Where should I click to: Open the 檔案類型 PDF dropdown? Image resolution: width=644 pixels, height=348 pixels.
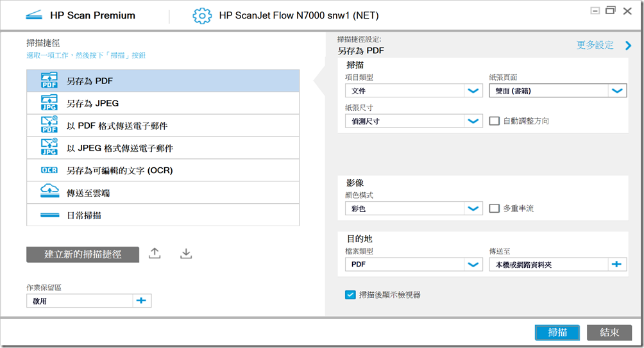click(473, 264)
